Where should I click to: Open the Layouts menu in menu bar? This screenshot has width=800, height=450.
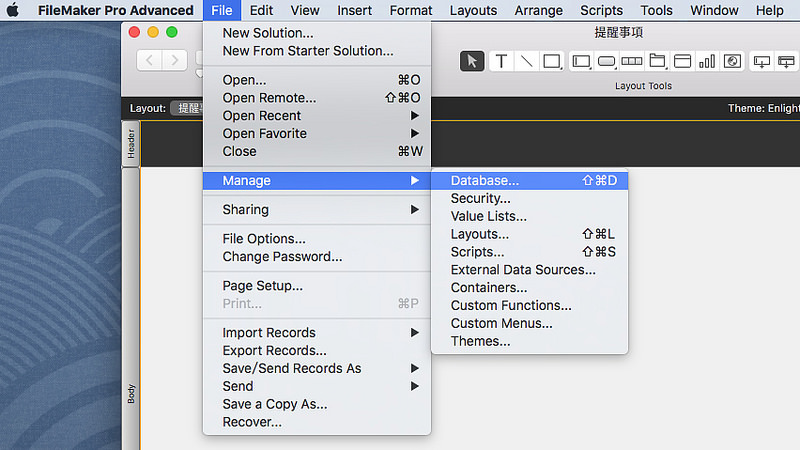pos(473,10)
